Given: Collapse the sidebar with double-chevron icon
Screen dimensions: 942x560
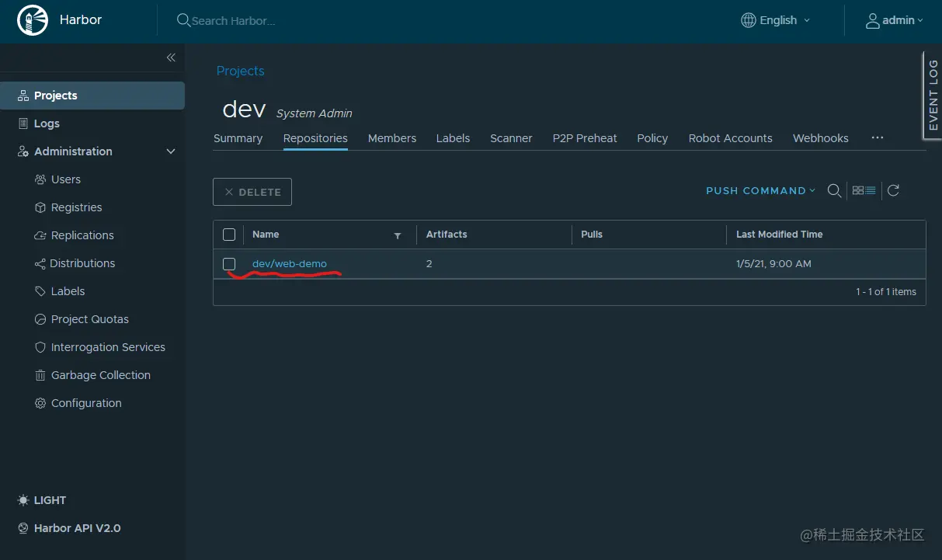Looking at the screenshot, I should [x=171, y=57].
